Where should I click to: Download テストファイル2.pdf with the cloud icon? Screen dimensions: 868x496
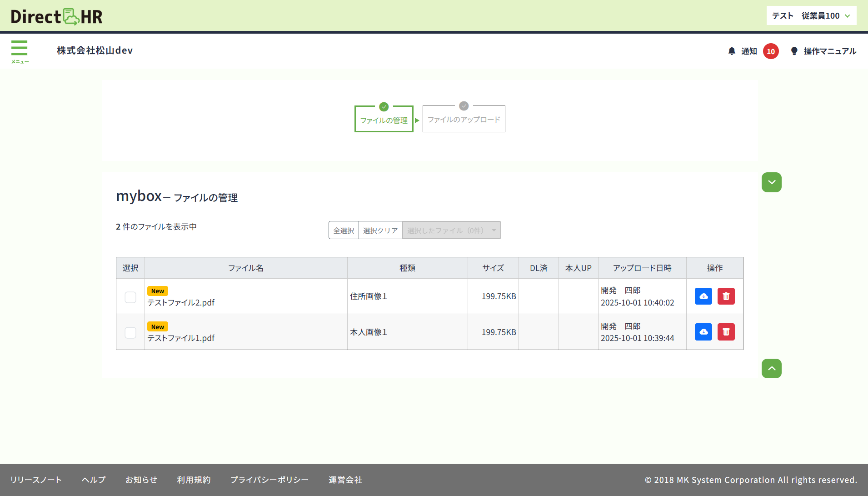pos(703,296)
